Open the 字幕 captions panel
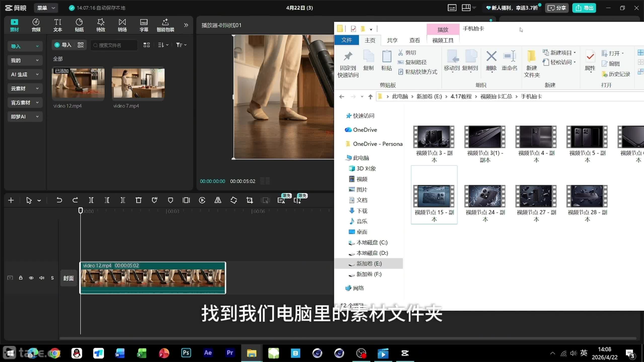 tap(144, 25)
